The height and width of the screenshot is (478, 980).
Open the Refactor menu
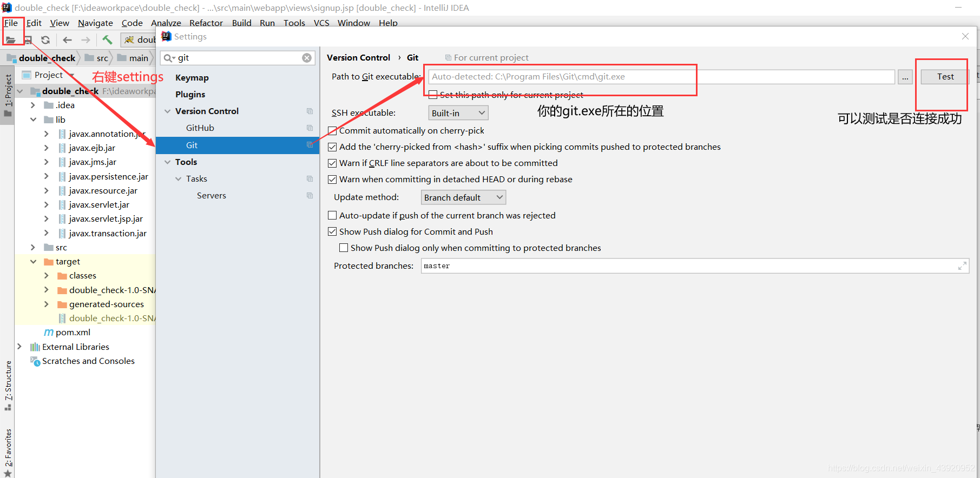point(206,23)
